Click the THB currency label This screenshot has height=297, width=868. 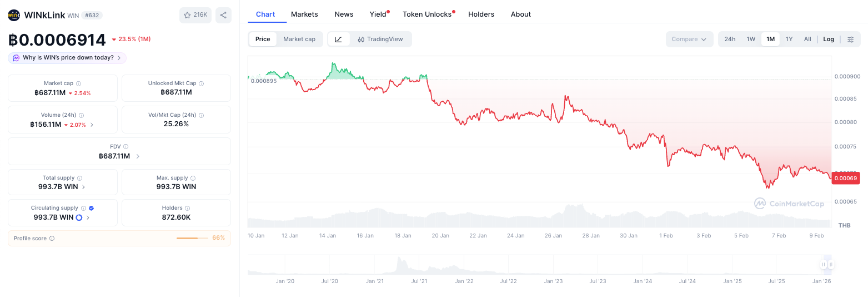coord(844,225)
